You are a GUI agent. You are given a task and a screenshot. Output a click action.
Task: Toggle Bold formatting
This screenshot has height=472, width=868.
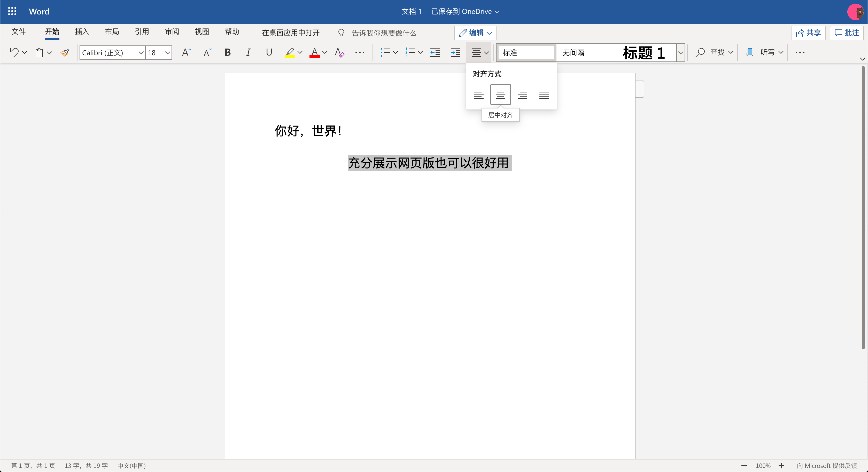tap(227, 53)
